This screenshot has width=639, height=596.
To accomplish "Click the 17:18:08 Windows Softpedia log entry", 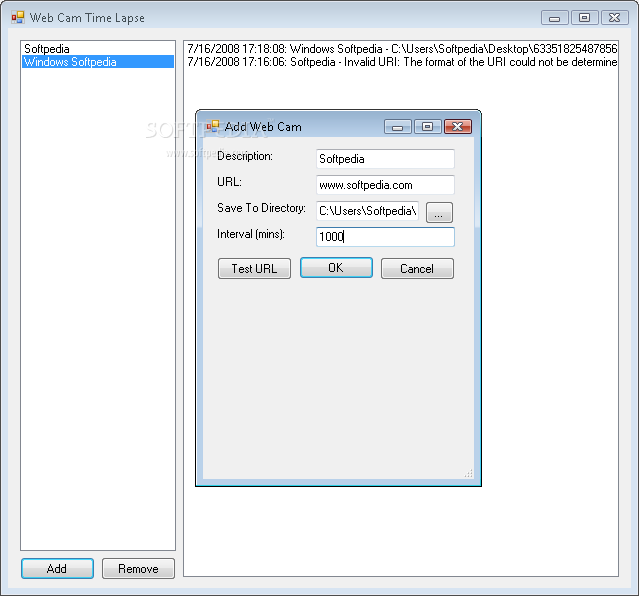I will tap(402, 49).
